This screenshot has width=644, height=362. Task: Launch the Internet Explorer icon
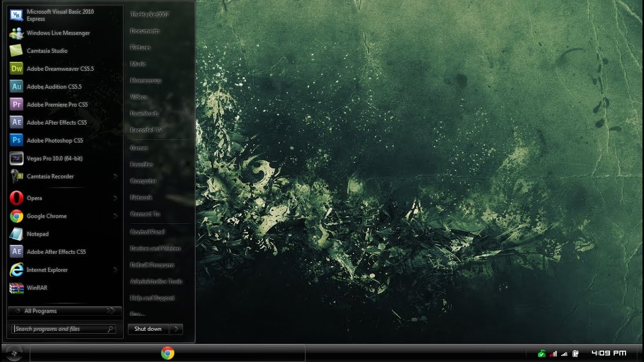click(17, 270)
